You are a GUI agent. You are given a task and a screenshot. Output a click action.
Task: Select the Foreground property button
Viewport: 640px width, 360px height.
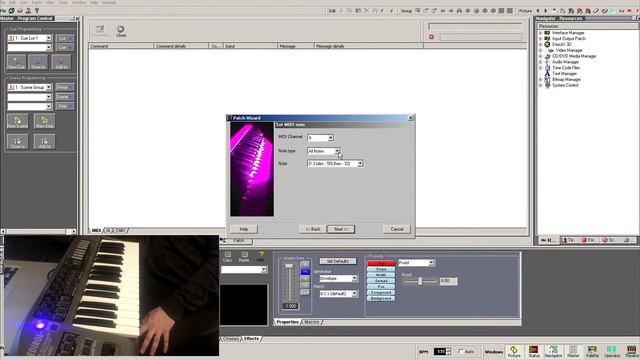click(381, 292)
